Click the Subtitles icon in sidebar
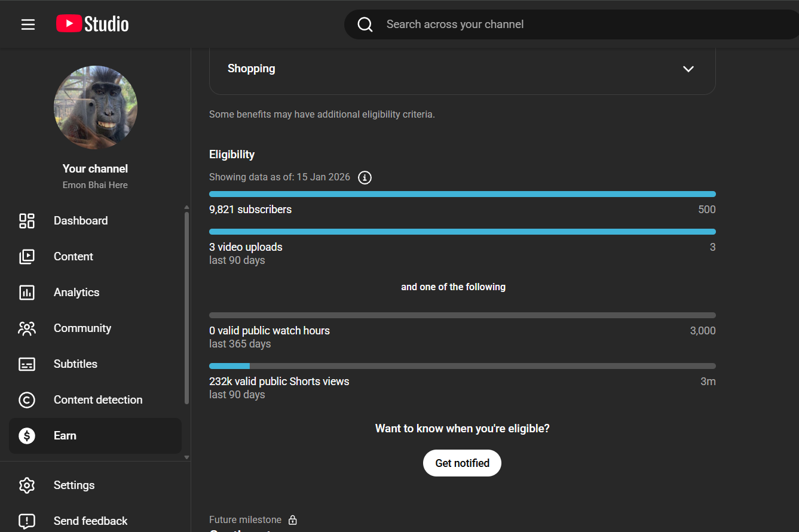Screen dimensions: 799x532 (27, 364)
